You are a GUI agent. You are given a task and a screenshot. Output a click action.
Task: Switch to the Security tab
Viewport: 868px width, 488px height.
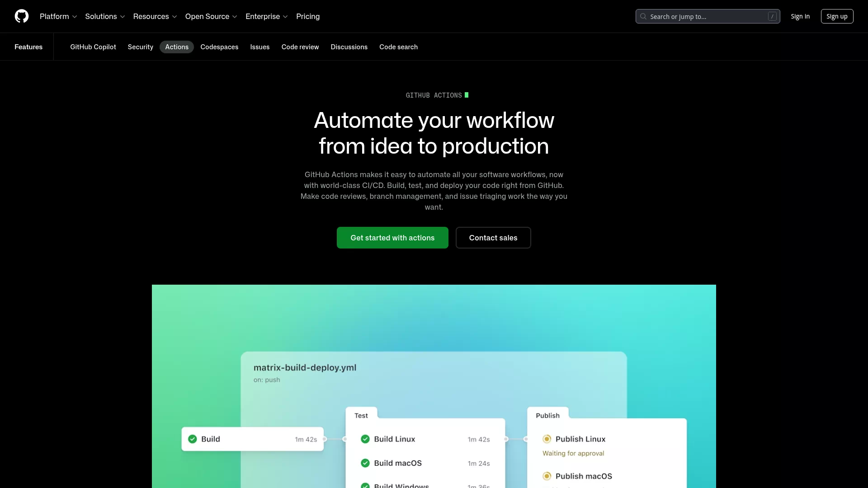click(141, 47)
